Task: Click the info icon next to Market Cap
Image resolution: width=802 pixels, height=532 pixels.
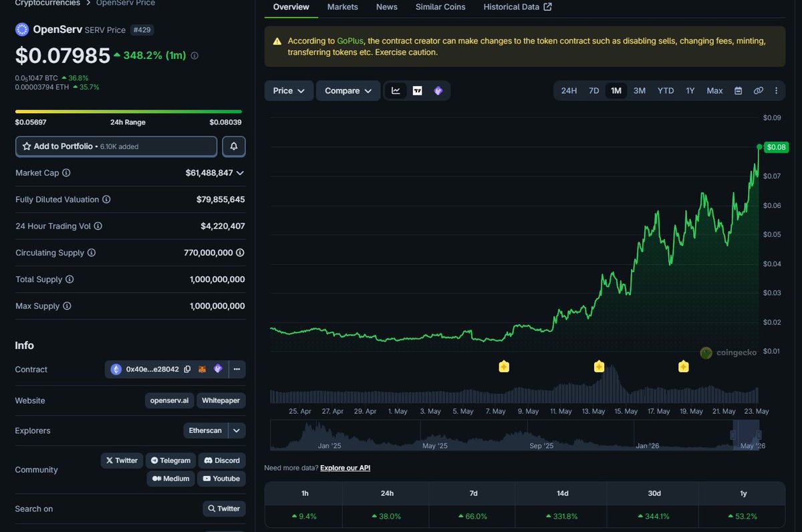Action: pos(66,172)
